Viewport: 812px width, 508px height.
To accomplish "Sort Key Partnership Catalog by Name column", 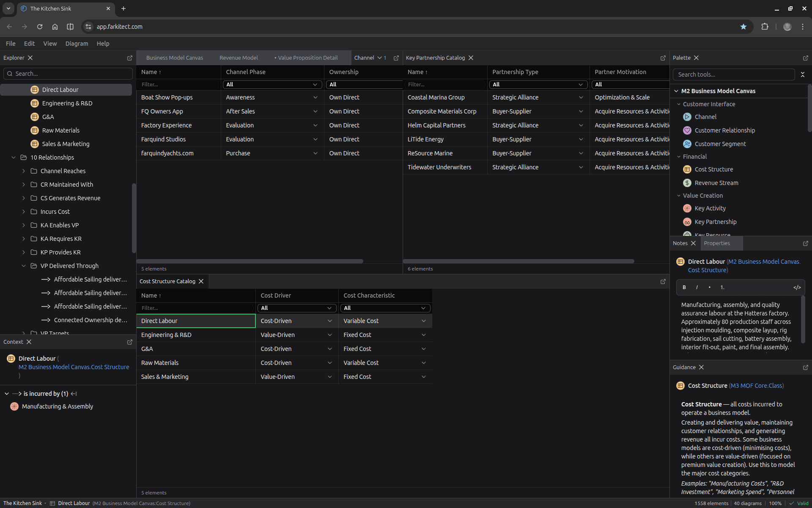I will (x=417, y=72).
